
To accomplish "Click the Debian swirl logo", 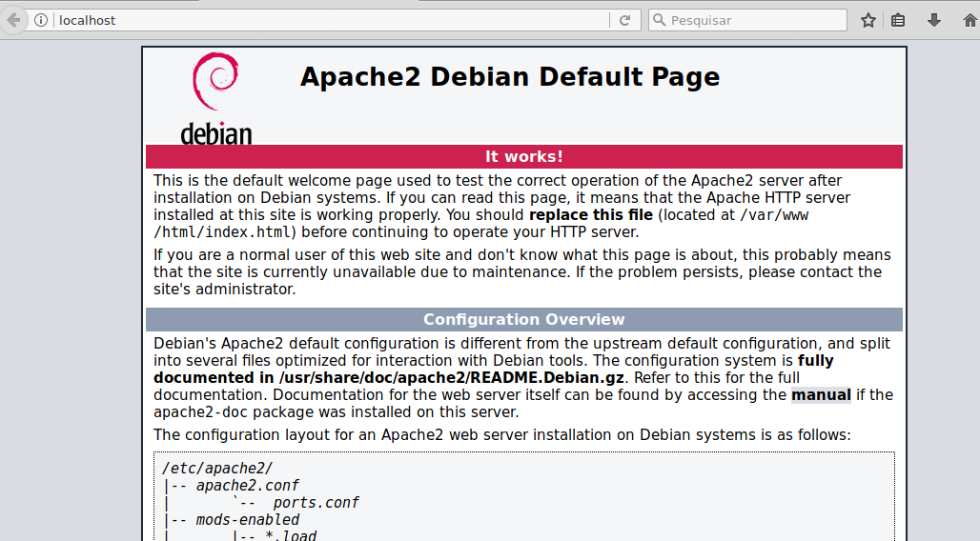I will (215, 81).
